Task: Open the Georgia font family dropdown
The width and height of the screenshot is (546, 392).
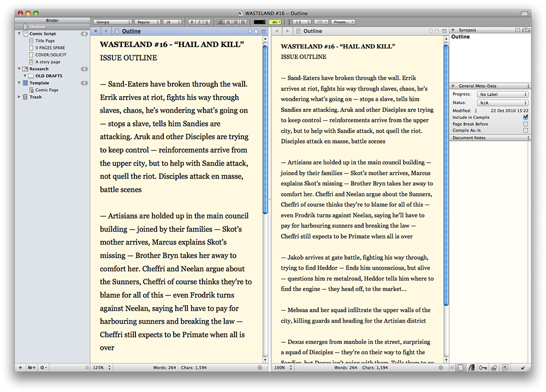Action: point(113,22)
